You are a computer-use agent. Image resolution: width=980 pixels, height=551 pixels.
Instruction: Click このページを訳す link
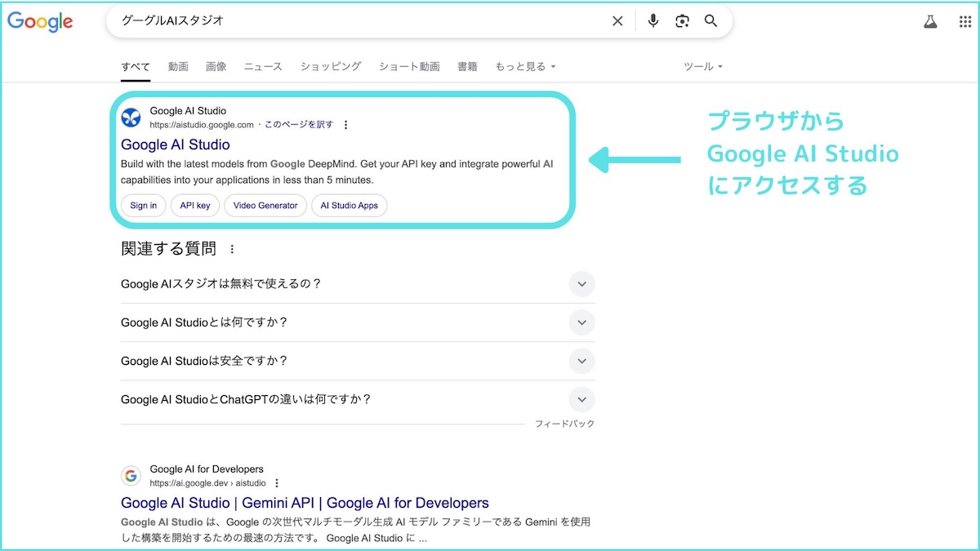(299, 125)
